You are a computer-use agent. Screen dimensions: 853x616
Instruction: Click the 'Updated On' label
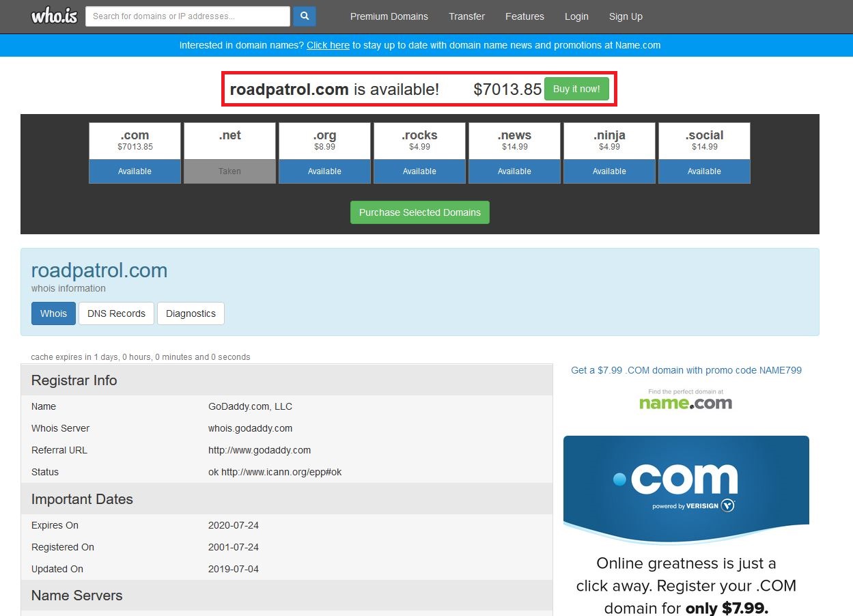[x=57, y=569]
